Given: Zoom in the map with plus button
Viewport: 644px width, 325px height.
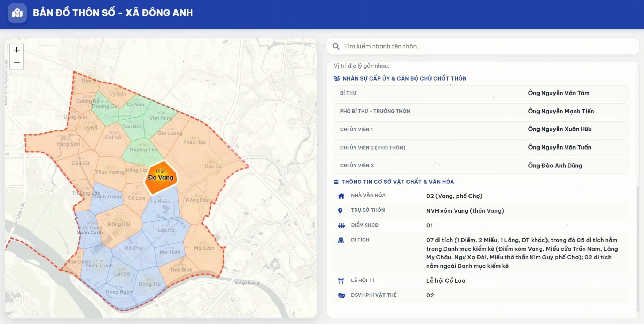Looking at the screenshot, I should click(17, 50).
